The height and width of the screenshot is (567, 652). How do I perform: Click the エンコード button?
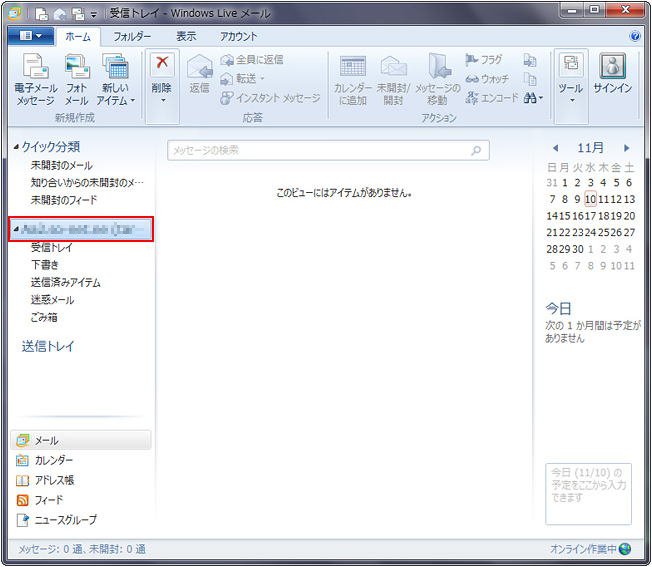(492, 98)
